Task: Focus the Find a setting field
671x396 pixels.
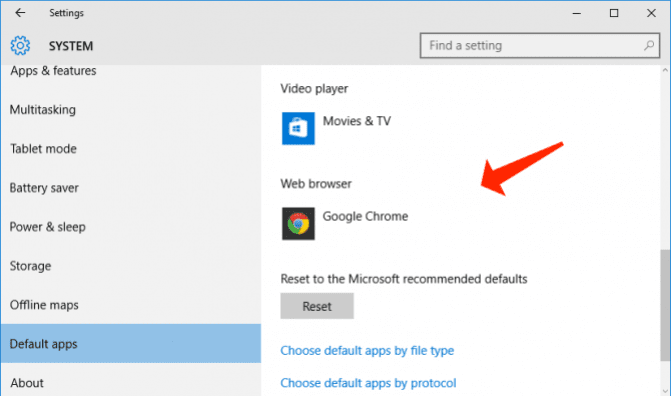Action: coord(540,45)
